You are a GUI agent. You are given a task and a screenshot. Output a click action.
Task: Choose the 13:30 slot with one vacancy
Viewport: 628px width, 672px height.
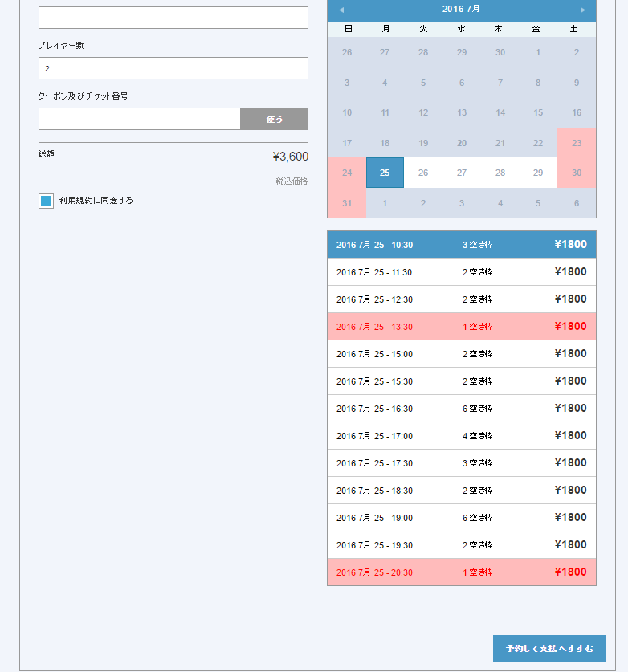(x=462, y=327)
